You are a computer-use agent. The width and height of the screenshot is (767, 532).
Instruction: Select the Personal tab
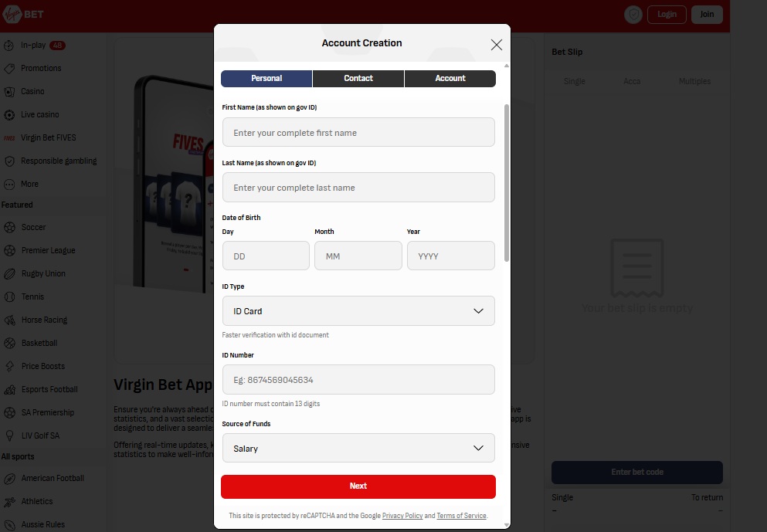(x=266, y=79)
